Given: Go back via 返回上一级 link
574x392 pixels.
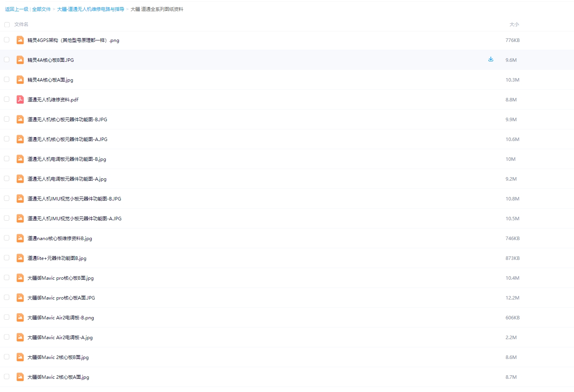Looking at the screenshot, I should tap(17, 9).
